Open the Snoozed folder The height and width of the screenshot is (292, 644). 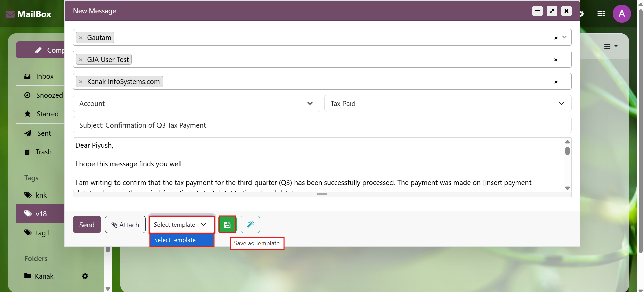40,95
